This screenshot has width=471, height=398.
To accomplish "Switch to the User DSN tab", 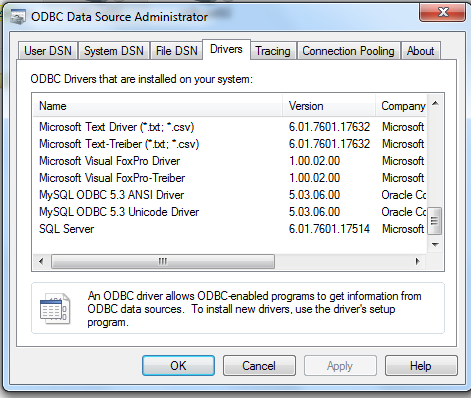I will (48, 51).
